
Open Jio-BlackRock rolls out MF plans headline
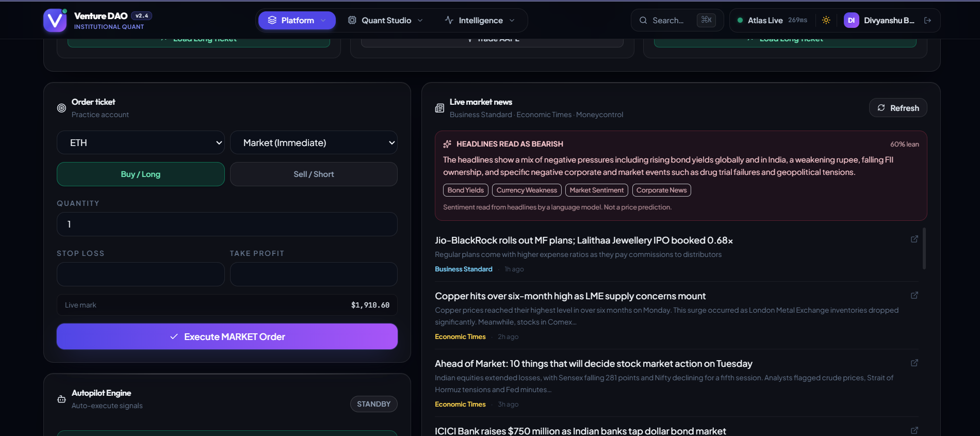[x=584, y=240]
